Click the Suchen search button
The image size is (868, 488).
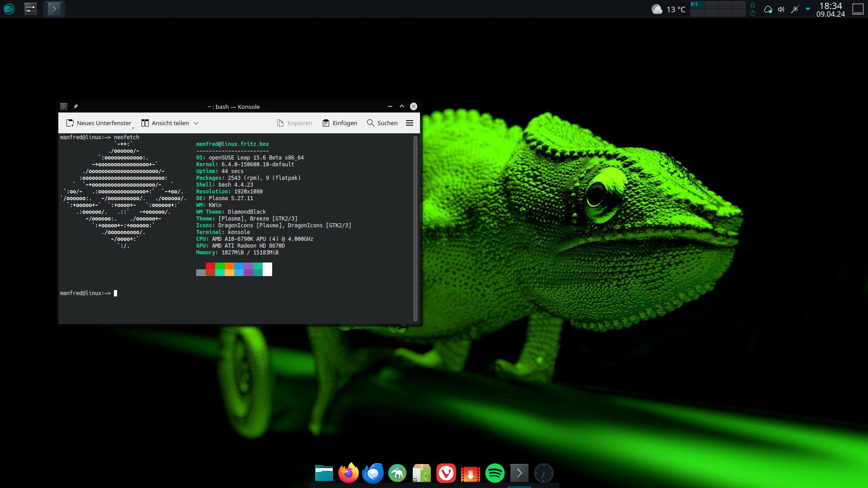(x=382, y=123)
